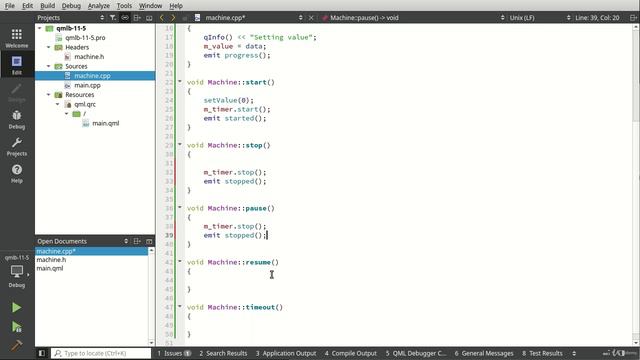640x360 pixels.
Task: Show the Search Results pane
Action: 223,353
